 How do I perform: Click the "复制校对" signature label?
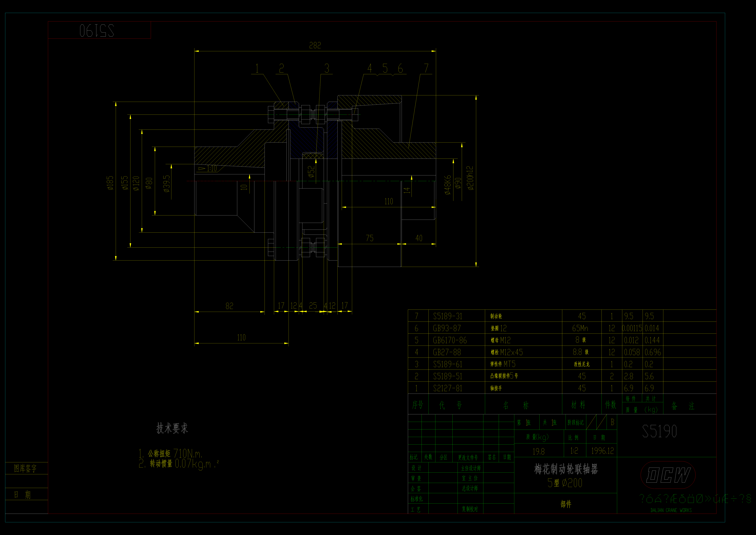tap(470, 509)
